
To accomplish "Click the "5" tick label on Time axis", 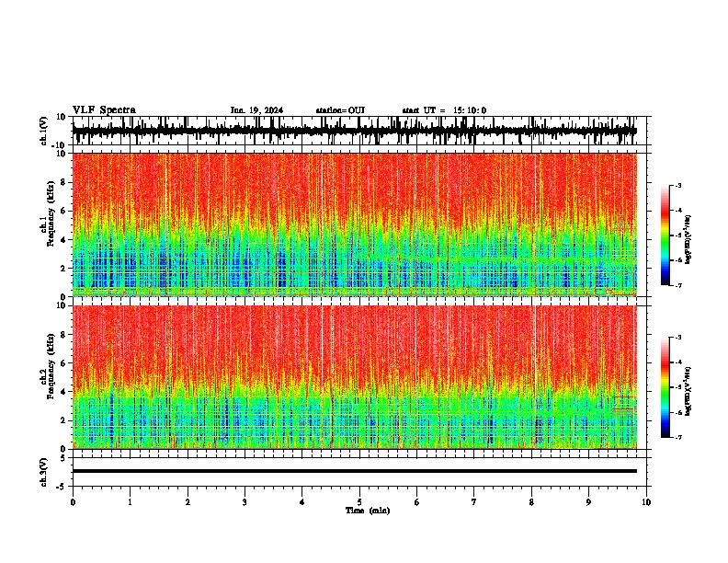I will click(359, 502).
